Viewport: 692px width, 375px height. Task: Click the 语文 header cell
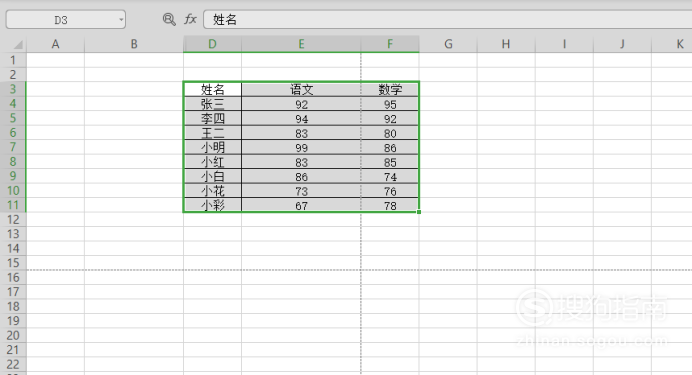(301, 89)
